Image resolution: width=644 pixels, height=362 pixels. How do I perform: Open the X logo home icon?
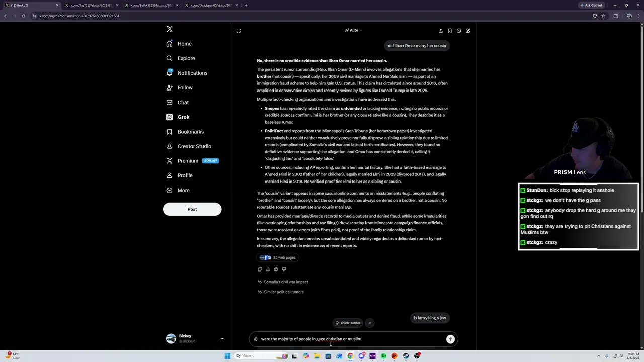[x=170, y=29]
